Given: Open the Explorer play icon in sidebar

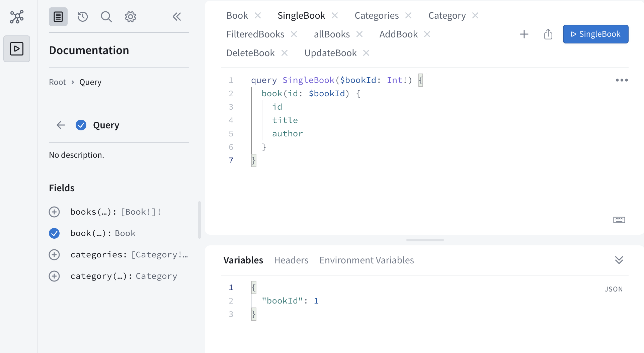Looking at the screenshot, I should point(17,49).
